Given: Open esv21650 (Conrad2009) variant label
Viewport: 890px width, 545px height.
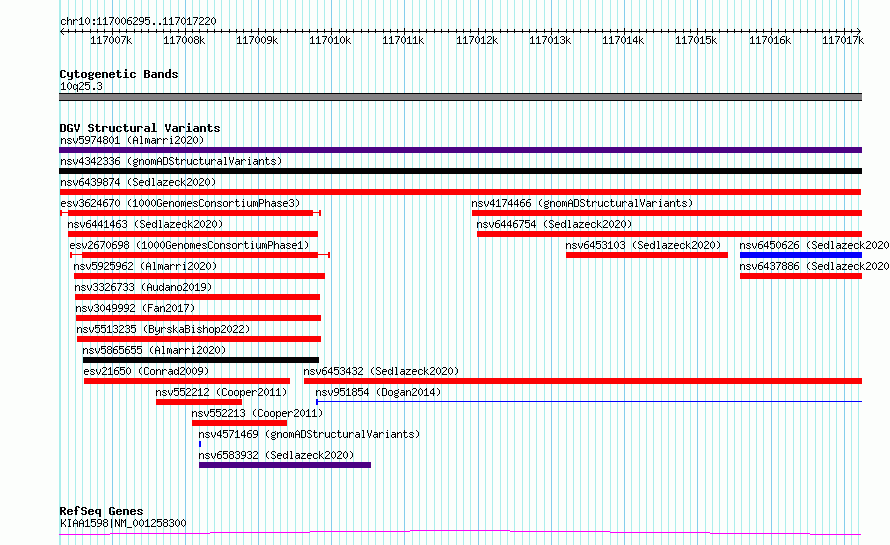Looking at the screenshot, I should pyautogui.click(x=146, y=371).
